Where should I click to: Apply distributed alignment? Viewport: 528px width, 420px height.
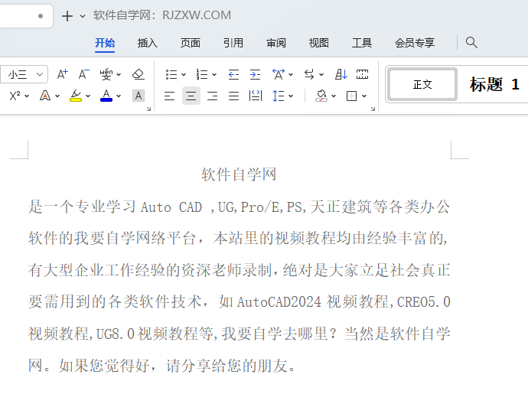256,96
